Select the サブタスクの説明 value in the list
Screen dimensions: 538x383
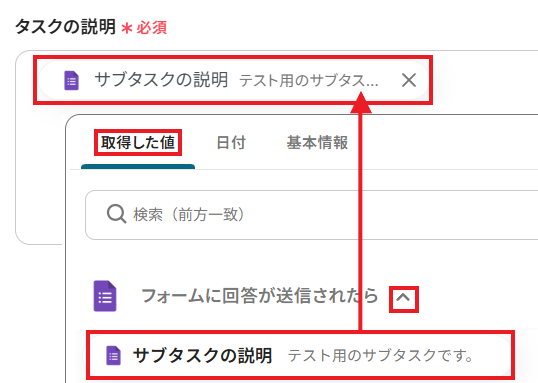[300, 355]
